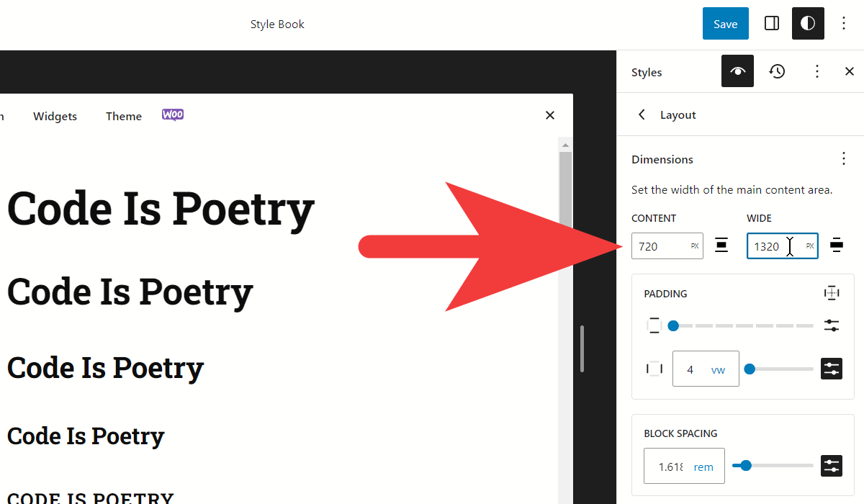Open the Styles panel more actions menu
The width and height of the screenshot is (864, 504).
coord(816,71)
